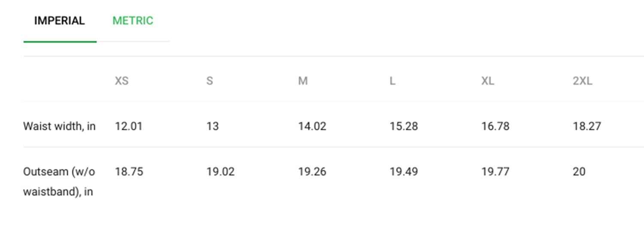Select the IMPERIAL tab

(x=60, y=21)
